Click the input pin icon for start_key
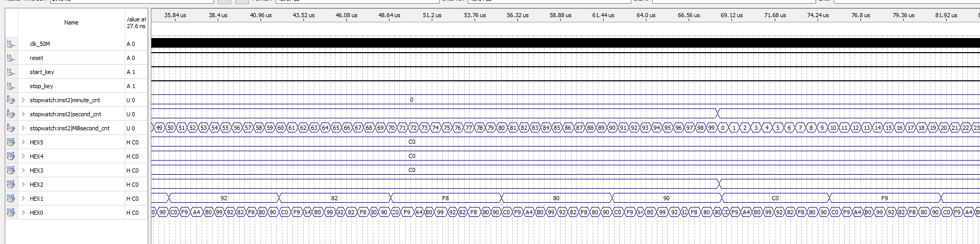 (10, 71)
